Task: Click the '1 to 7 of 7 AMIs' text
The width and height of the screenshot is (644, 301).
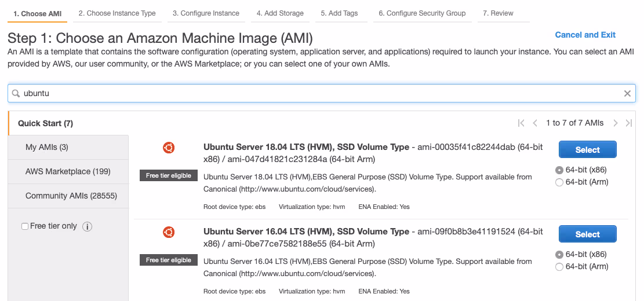Action: 574,123
